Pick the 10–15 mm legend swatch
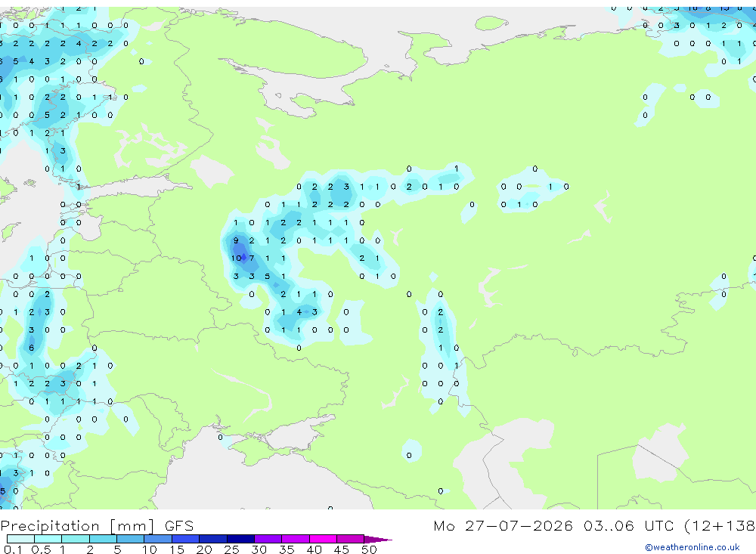 click(x=158, y=539)
